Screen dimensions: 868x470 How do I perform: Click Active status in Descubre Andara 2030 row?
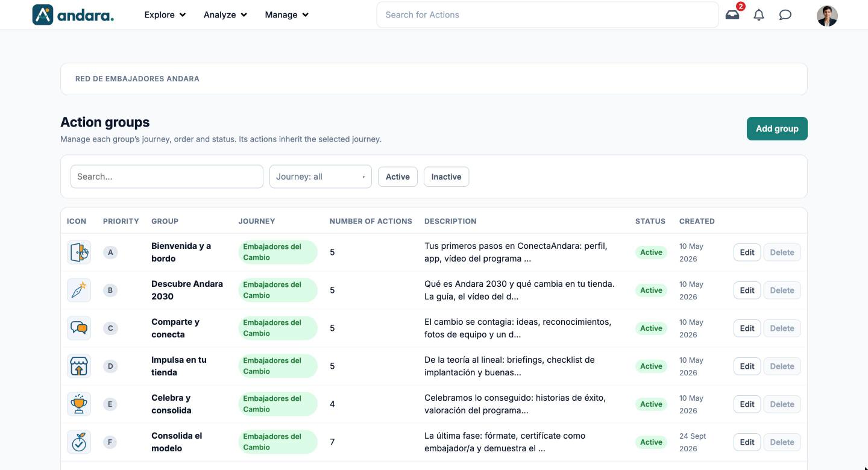(x=651, y=290)
